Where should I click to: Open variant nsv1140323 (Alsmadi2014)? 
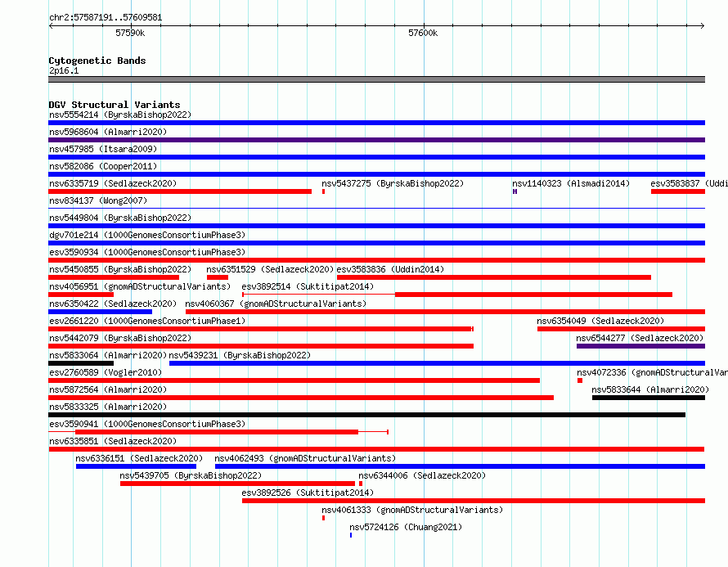point(571,183)
